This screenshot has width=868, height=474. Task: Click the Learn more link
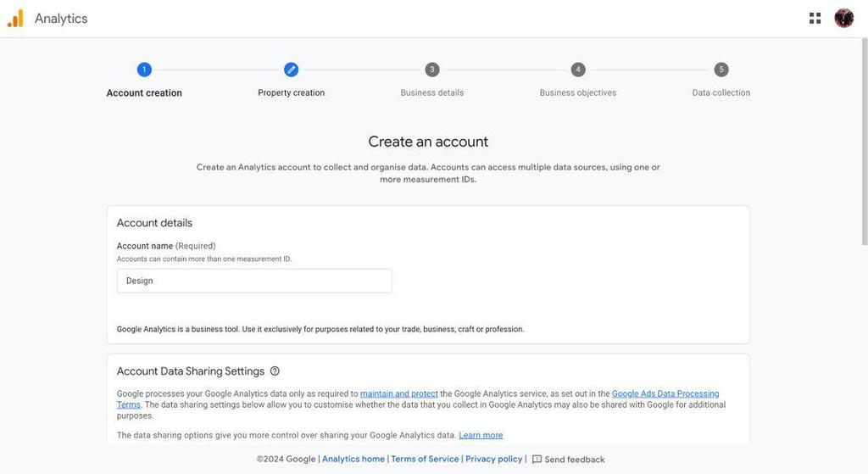[x=481, y=436]
